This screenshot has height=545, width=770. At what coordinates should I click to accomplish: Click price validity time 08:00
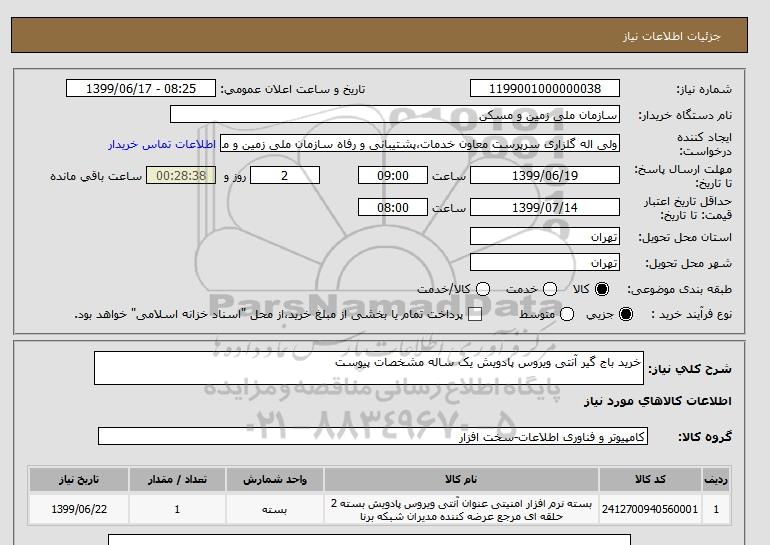[393, 207]
